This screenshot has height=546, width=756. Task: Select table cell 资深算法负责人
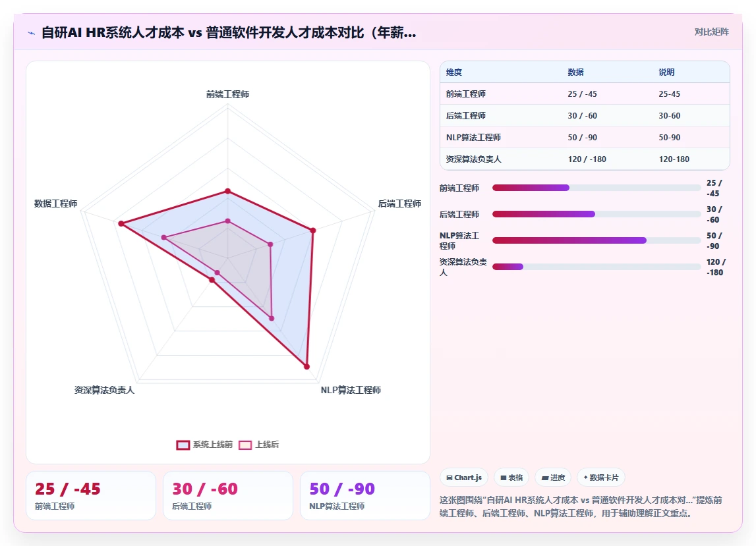coord(473,159)
